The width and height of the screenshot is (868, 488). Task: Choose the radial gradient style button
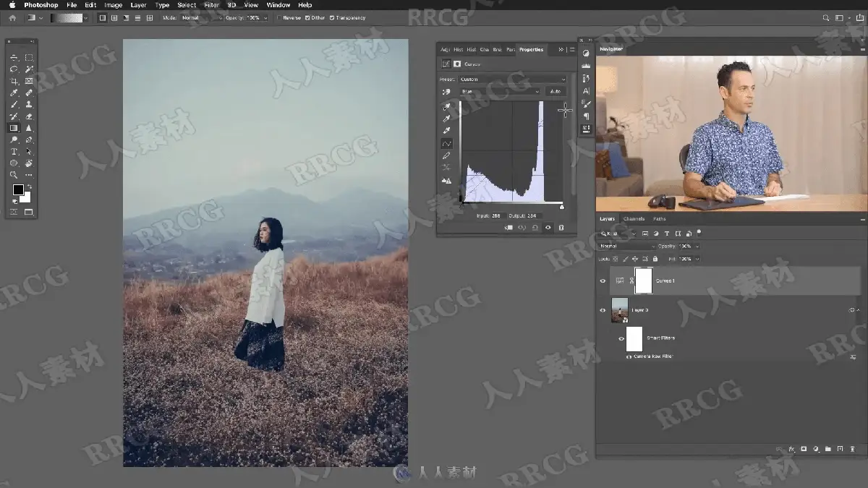114,17
